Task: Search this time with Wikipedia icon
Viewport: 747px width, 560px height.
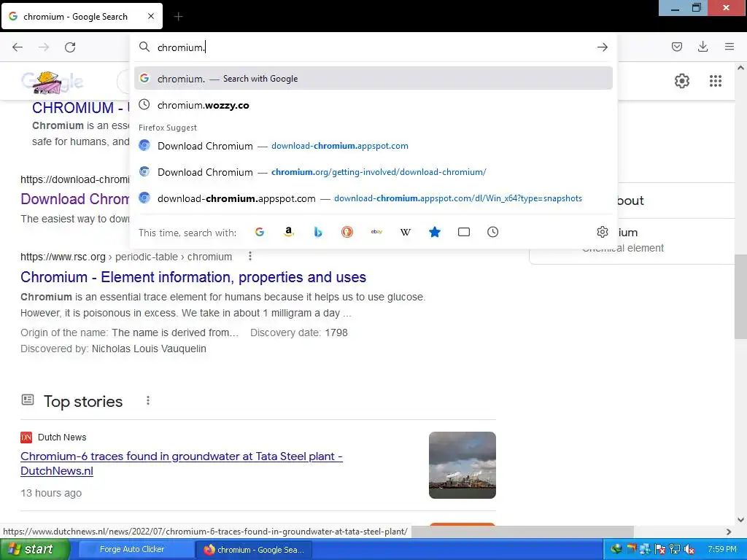Action: point(406,232)
